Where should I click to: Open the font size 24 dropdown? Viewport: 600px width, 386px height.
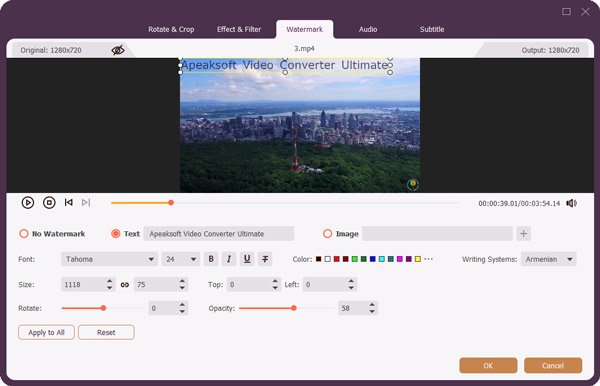click(181, 259)
